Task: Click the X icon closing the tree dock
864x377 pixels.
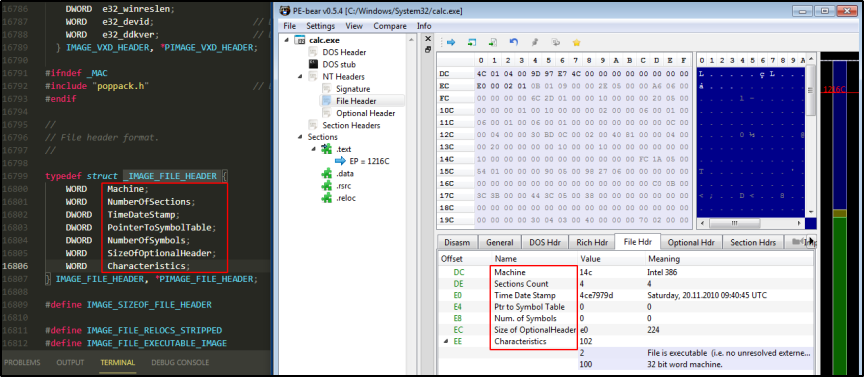Action: click(x=428, y=39)
